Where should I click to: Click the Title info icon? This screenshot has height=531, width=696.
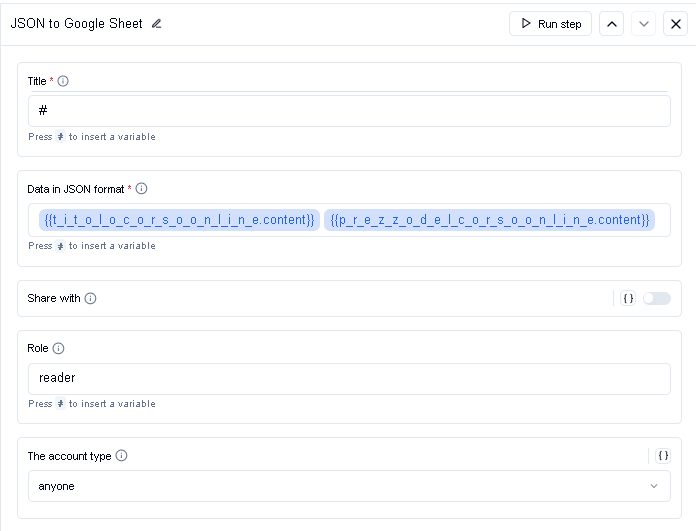(x=63, y=81)
